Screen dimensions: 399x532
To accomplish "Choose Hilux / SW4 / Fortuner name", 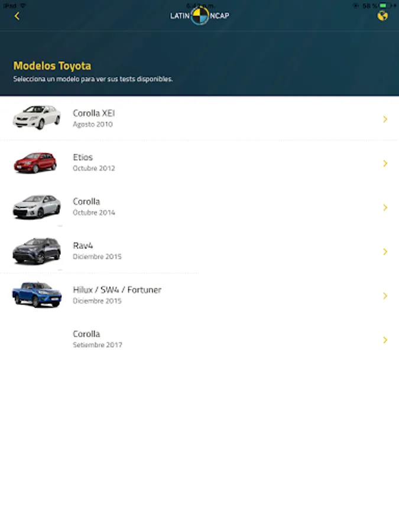I will coord(117,290).
